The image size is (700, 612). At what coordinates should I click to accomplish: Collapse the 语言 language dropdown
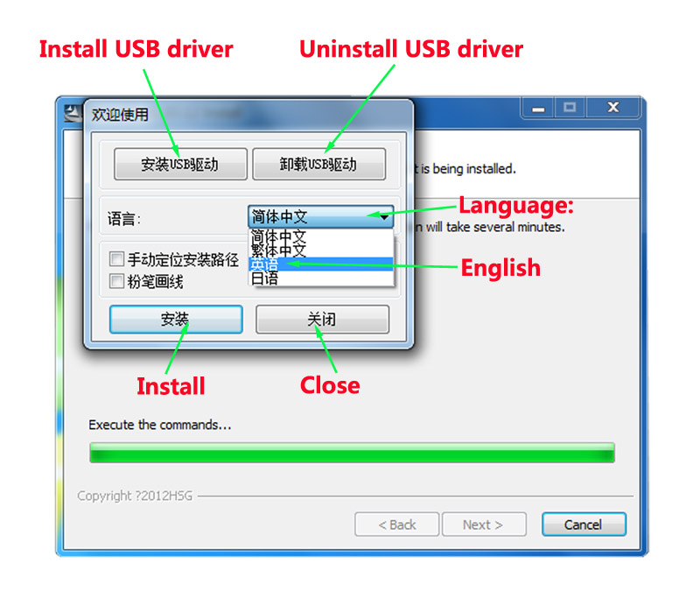[x=320, y=216]
